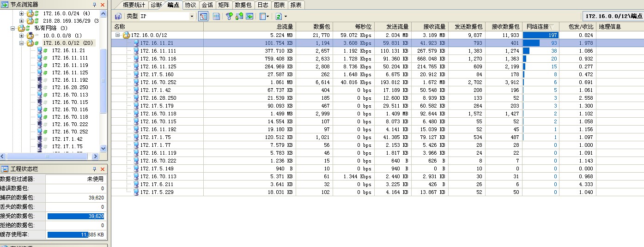Open the 数据包 tab

click(243, 5)
